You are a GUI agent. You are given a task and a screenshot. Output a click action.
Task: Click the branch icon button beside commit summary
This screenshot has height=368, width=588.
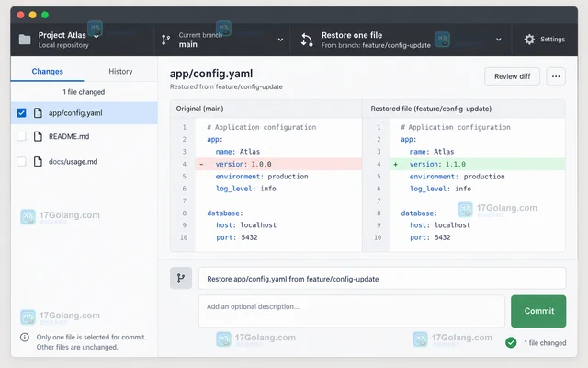point(181,278)
